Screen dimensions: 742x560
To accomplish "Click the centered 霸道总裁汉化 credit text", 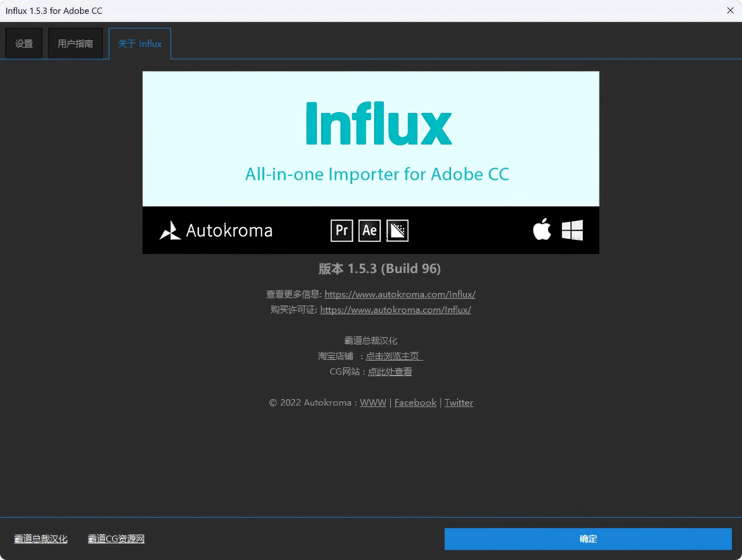I will (x=371, y=340).
